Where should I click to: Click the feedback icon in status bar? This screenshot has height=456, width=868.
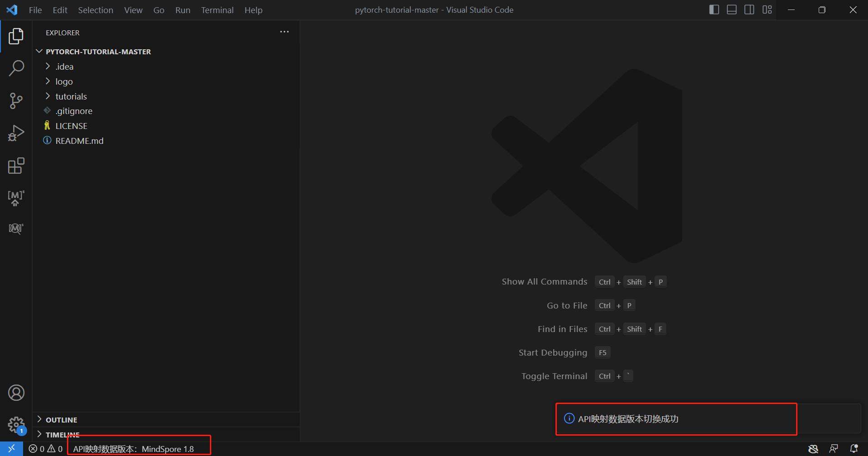(x=834, y=449)
